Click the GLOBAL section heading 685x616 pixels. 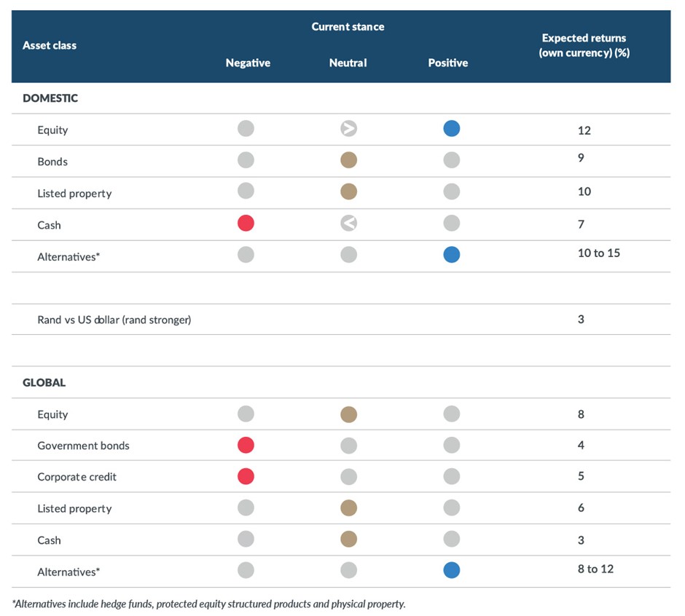pyautogui.click(x=44, y=382)
